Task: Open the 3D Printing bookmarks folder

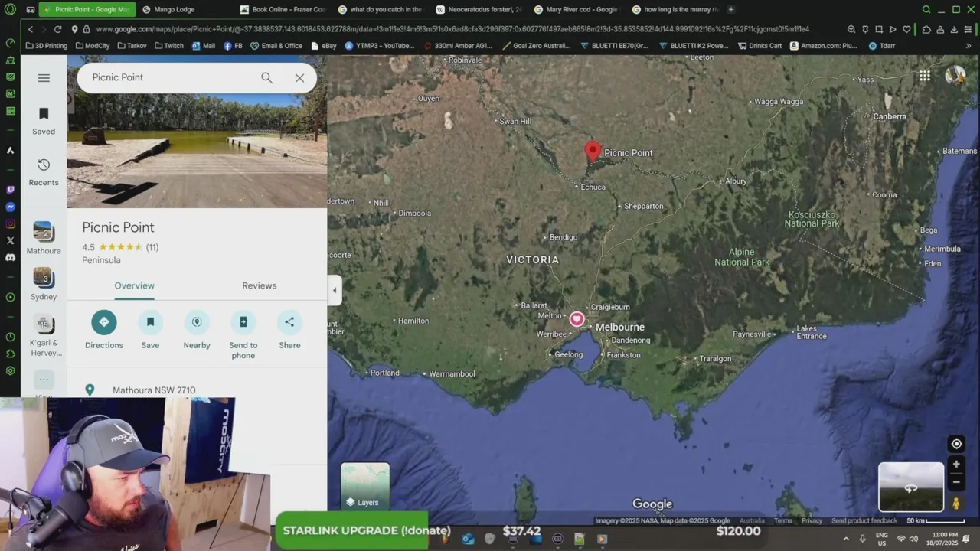Action: [x=47, y=46]
